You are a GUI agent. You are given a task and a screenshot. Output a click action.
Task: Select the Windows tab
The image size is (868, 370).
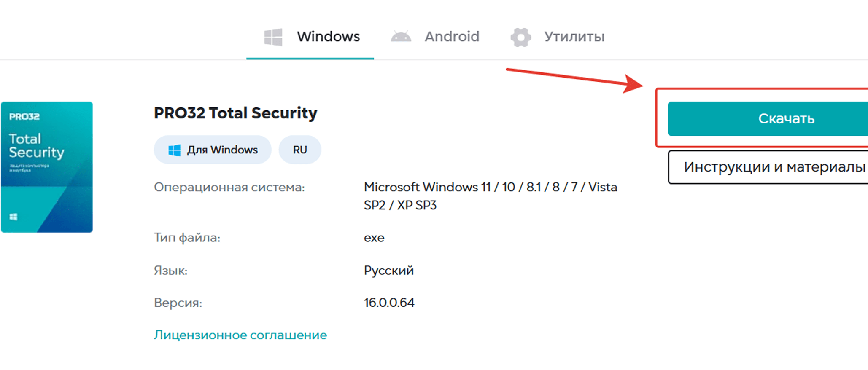point(328,37)
